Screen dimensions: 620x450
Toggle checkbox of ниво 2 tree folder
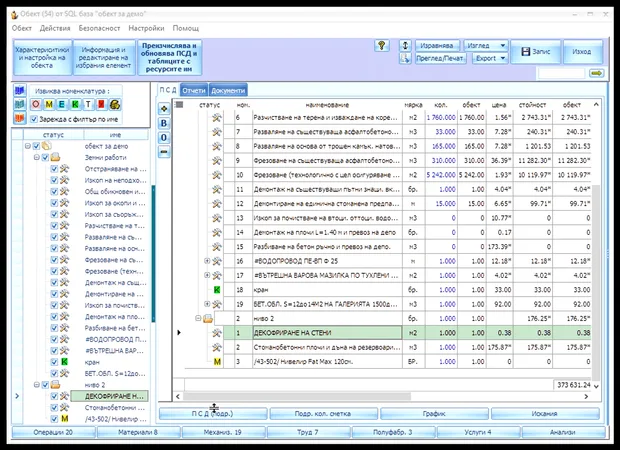[x=45, y=385]
